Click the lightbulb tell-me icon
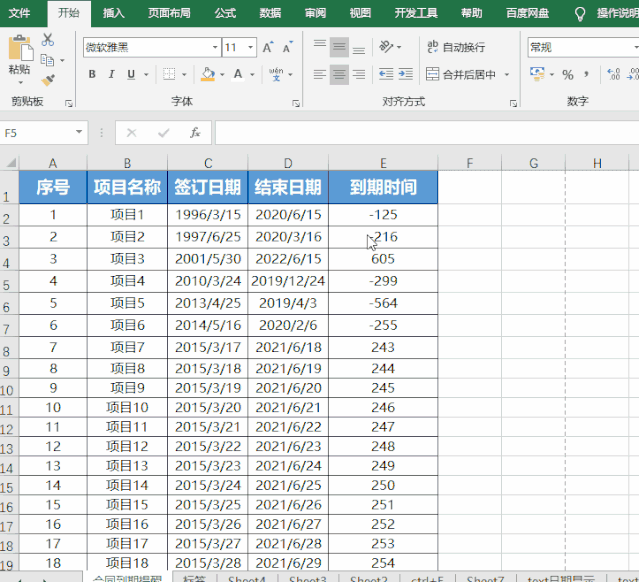 point(580,14)
